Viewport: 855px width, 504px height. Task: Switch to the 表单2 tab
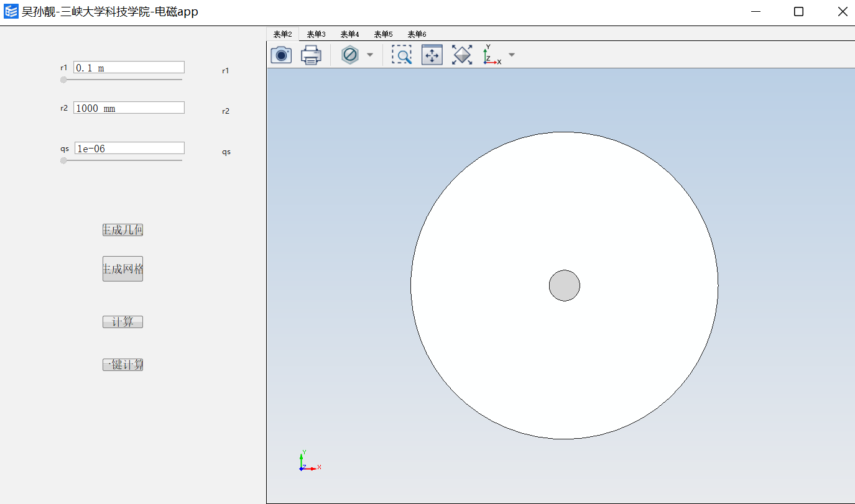[282, 34]
